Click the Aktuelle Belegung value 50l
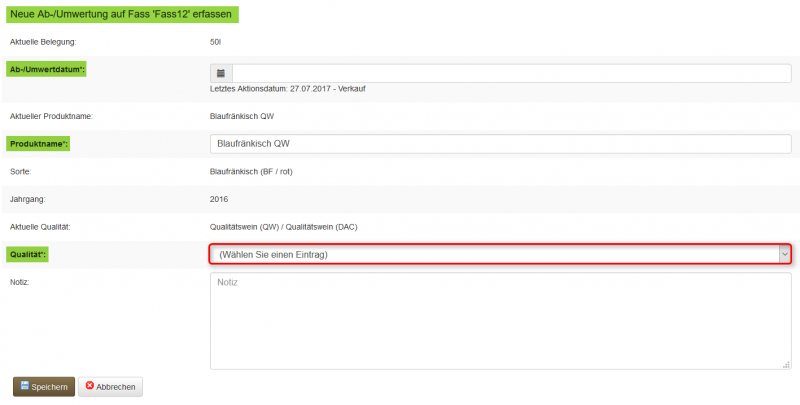The width and height of the screenshot is (800, 405). click(x=215, y=41)
